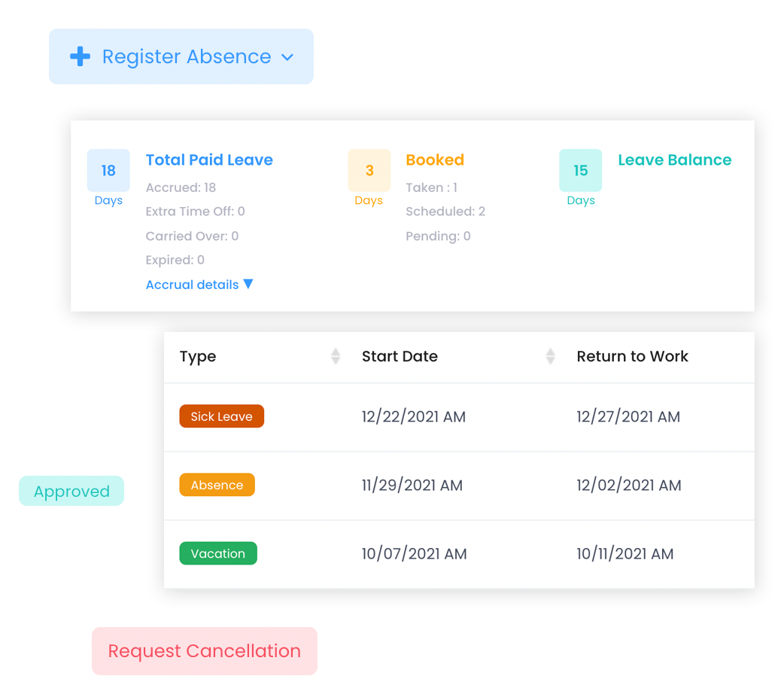Click the Accrued: 18 line
This screenshot has width=784, height=685.
(181, 187)
